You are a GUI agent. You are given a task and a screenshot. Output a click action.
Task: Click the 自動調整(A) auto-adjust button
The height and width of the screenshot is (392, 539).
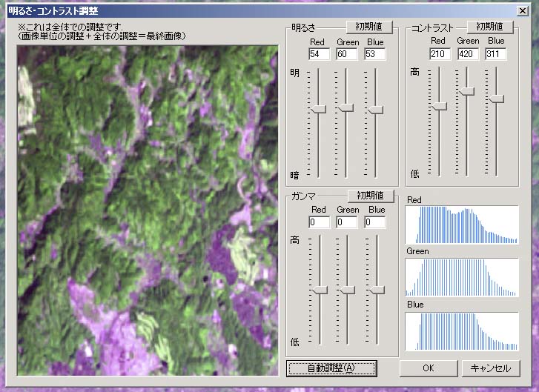(x=331, y=368)
